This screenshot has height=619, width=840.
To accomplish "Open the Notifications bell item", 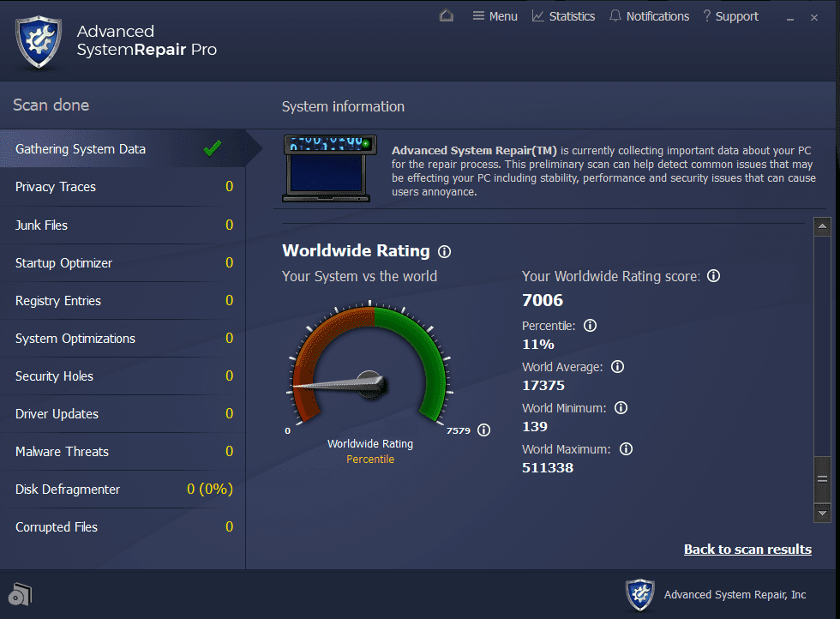I will (650, 16).
